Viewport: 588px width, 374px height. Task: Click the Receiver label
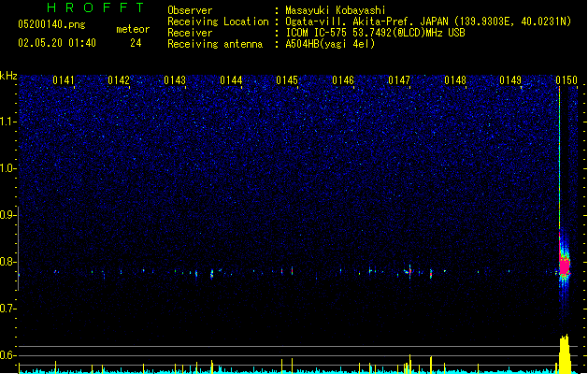[190, 33]
